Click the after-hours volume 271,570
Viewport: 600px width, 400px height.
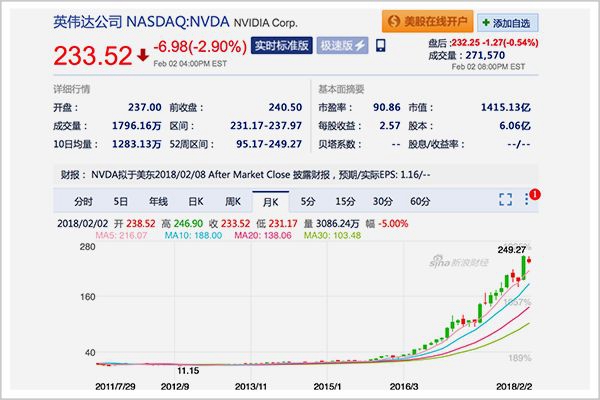pos(485,56)
